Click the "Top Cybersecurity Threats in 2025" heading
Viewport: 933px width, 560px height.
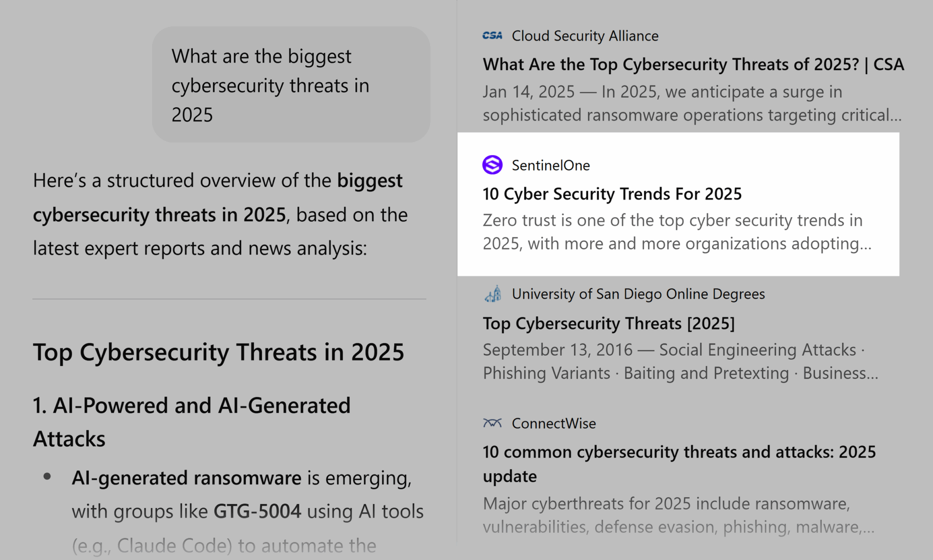(x=218, y=352)
